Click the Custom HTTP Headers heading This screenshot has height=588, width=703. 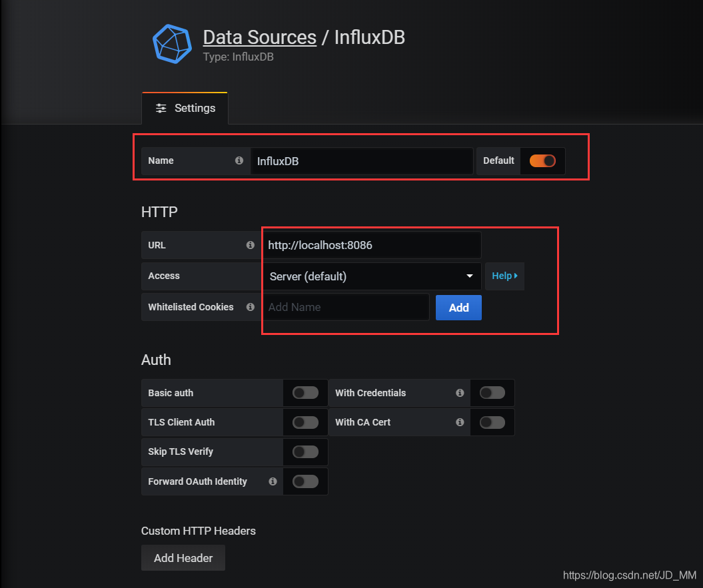(x=198, y=531)
